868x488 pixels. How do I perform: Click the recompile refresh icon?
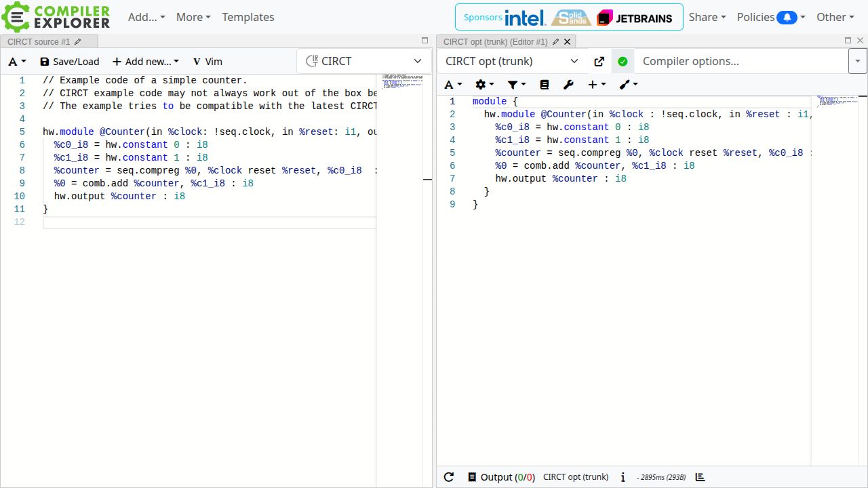pyautogui.click(x=449, y=477)
